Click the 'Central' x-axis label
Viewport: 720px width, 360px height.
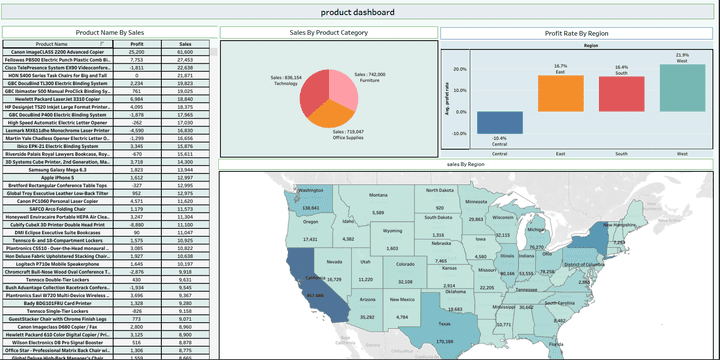(500, 154)
